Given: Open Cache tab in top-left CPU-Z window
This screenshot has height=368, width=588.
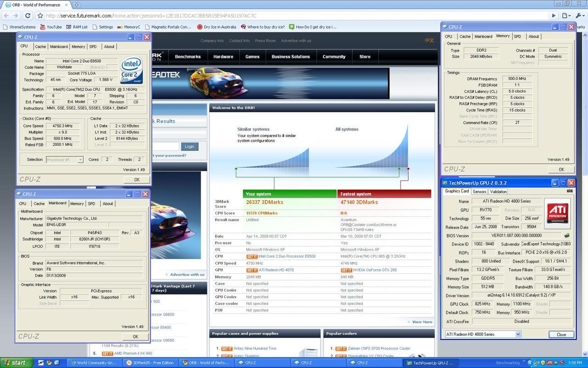Looking at the screenshot, I should 40,46.
